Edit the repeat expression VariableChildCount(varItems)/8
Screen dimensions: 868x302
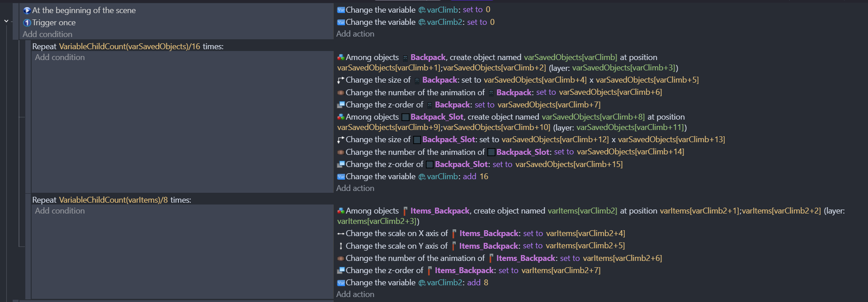[x=113, y=200]
